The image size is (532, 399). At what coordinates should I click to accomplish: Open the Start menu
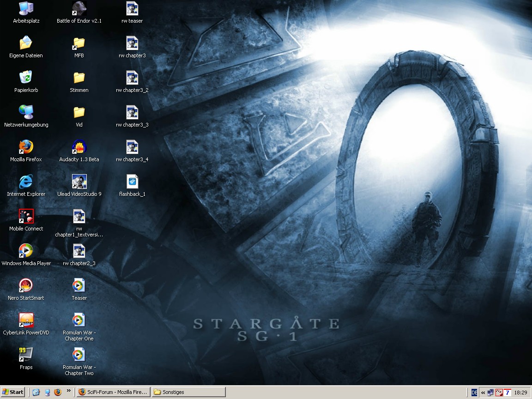click(13, 392)
